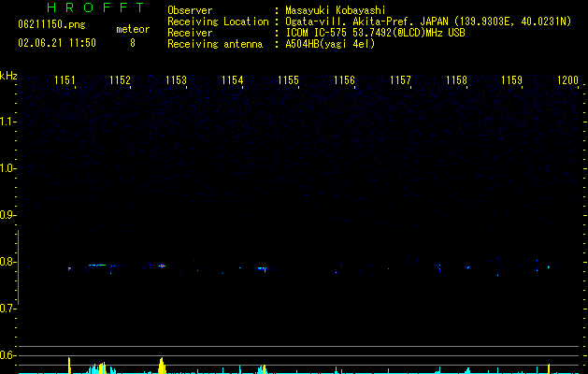Click time axis label 1159
Viewport: 588px width, 374px height.
[x=512, y=80]
